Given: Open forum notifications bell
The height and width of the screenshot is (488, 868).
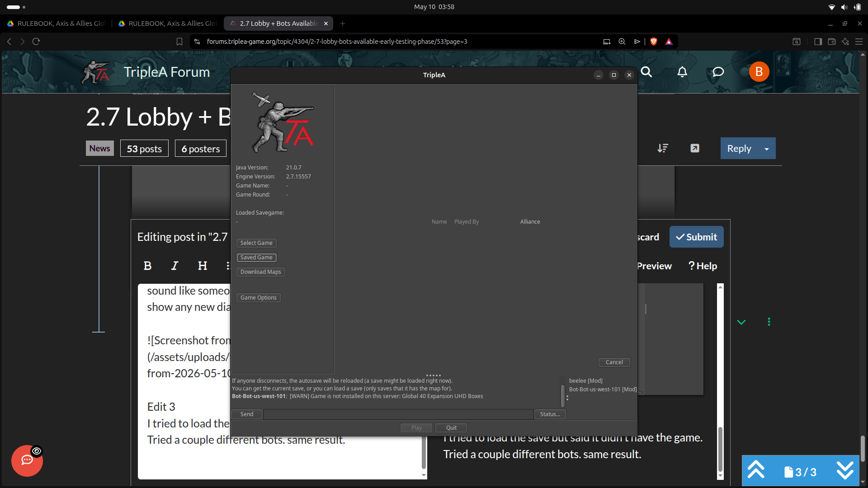Looking at the screenshot, I should [x=682, y=72].
